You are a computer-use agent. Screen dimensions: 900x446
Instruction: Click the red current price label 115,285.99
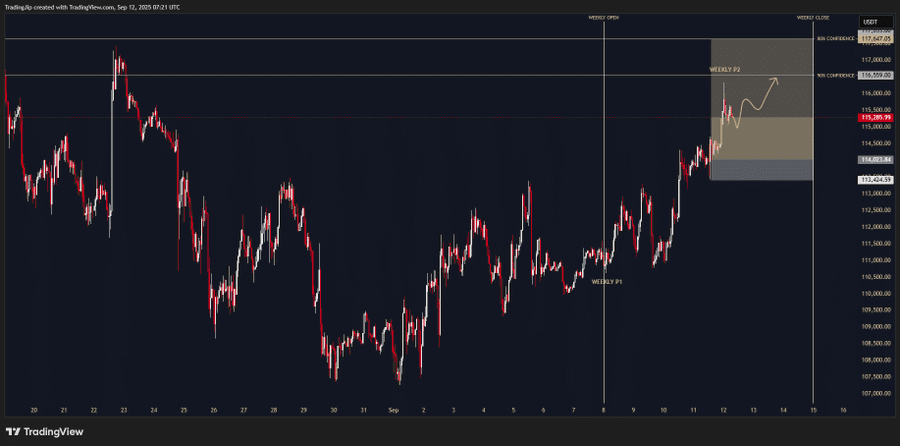874,118
